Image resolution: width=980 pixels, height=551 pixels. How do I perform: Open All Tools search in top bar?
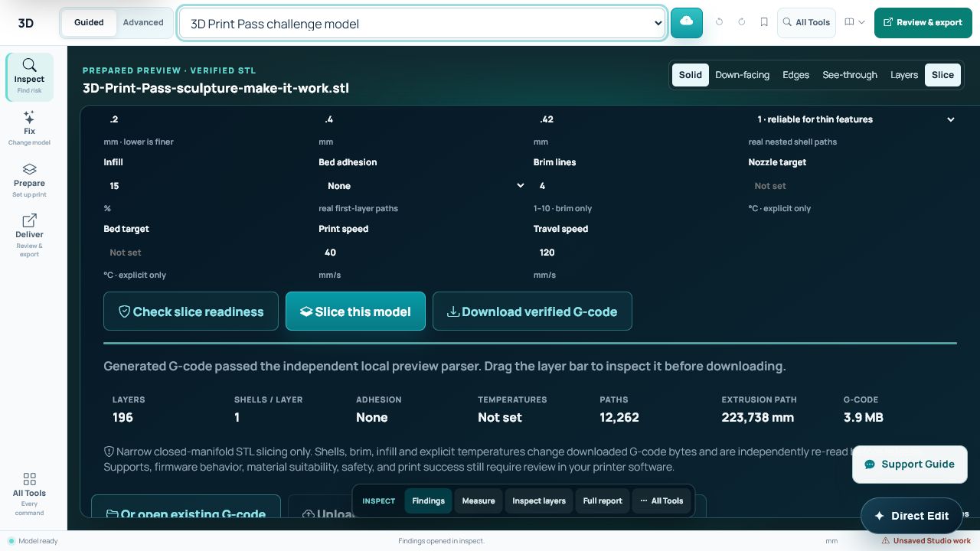(807, 22)
